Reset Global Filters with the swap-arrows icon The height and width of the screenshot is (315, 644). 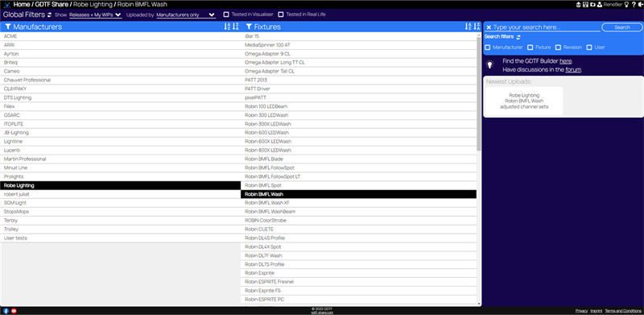tap(50, 15)
